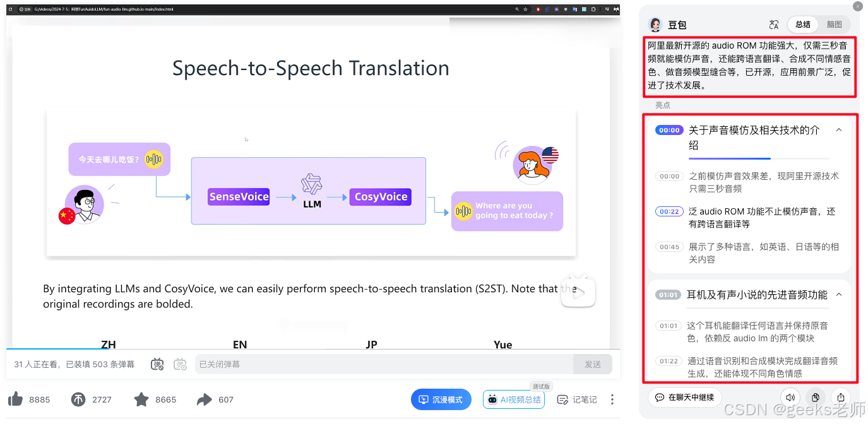Image resolution: width=868 pixels, height=424 pixels.
Task: Click the 今天去哪儿吃饭 audio bubble
Action: (x=119, y=159)
